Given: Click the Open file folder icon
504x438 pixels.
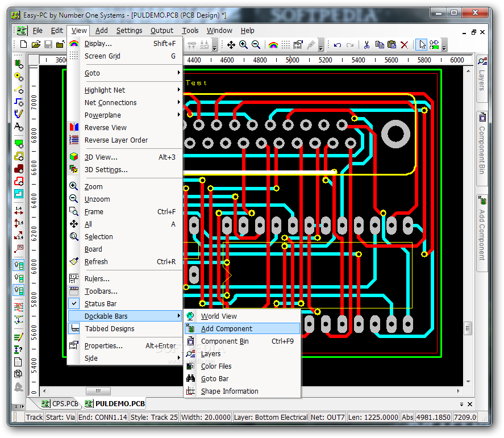Looking at the screenshot, I should pos(36,44).
